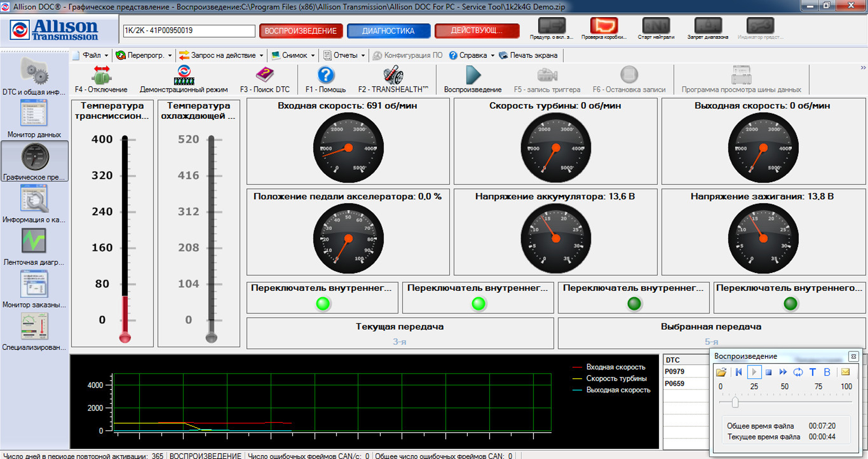Screen dimensions: 868x459
Task: Click the playback position slider handle
Action: point(735,402)
